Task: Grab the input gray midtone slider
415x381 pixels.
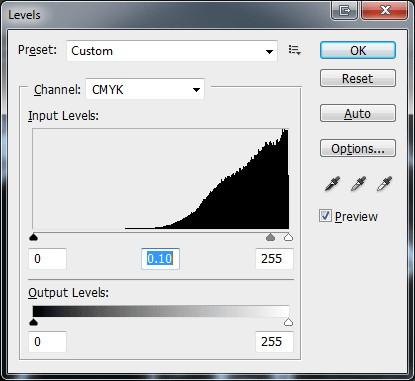Action: click(271, 237)
